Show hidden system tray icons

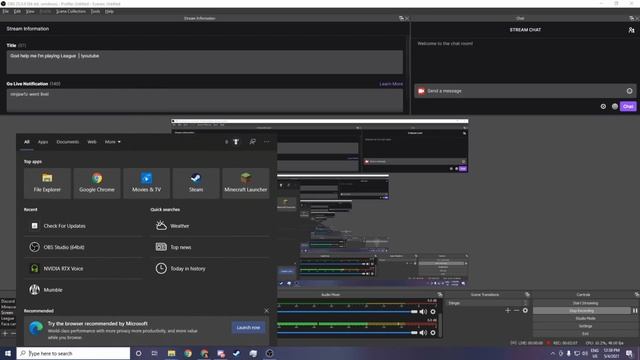pos(553,353)
